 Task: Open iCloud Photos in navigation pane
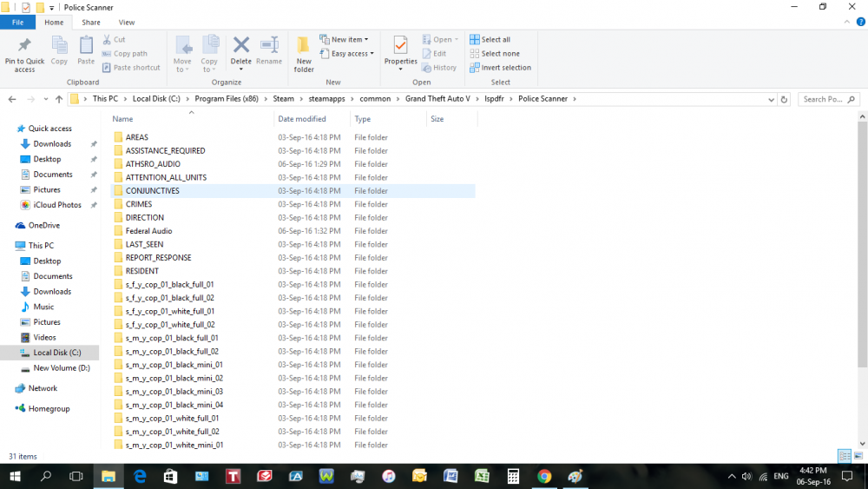pos(57,205)
